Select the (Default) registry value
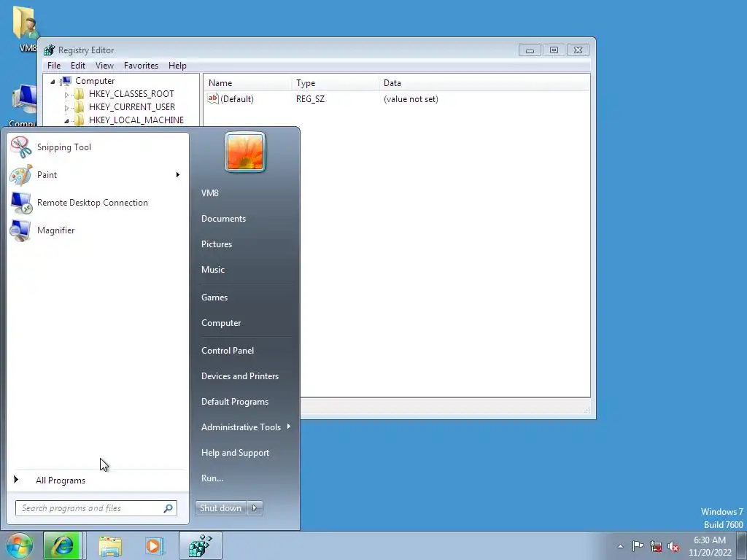The image size is (747, 560). point(237,99)
